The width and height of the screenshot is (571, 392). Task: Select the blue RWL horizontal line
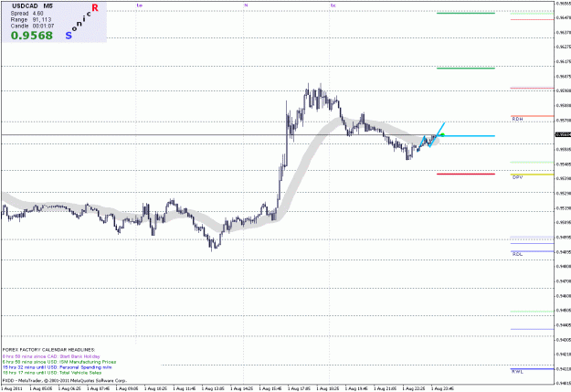[532, 369]
